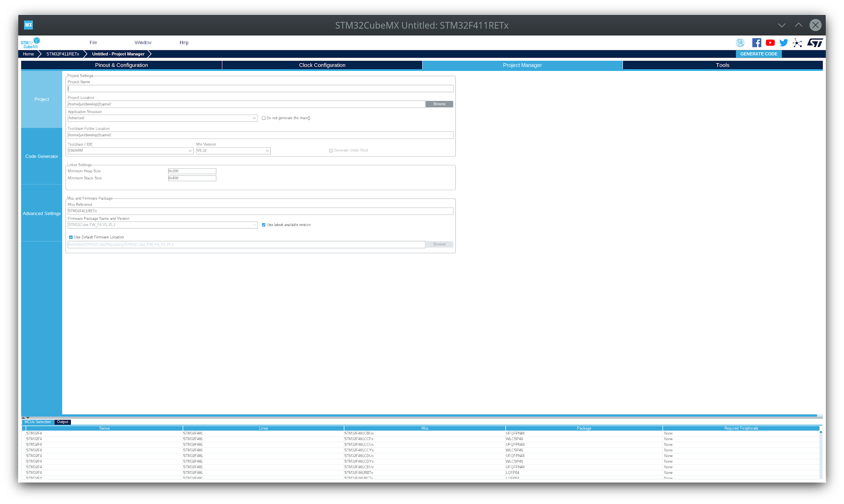
Task: Open the Toolchain / IDE dropdown
Action: pos(130,151)
